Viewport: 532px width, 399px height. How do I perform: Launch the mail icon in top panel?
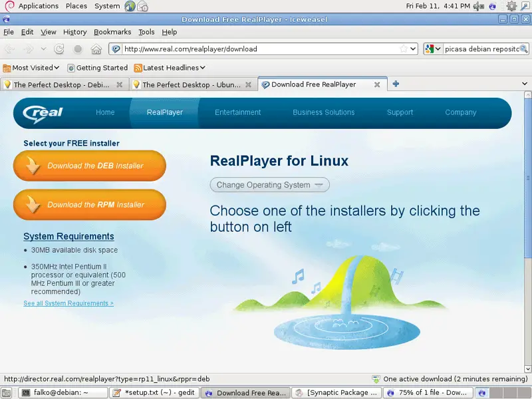tap(142, 6)
